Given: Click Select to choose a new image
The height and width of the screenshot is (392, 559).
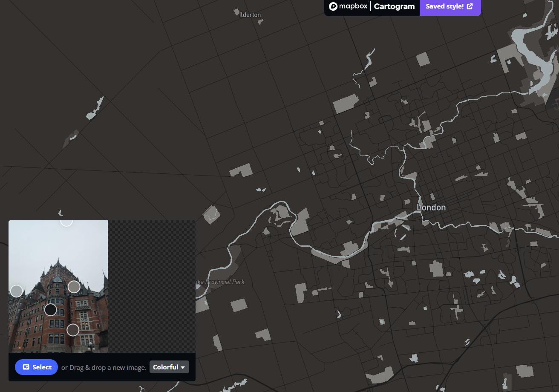Looking at the screenshot, I should 36,367.
